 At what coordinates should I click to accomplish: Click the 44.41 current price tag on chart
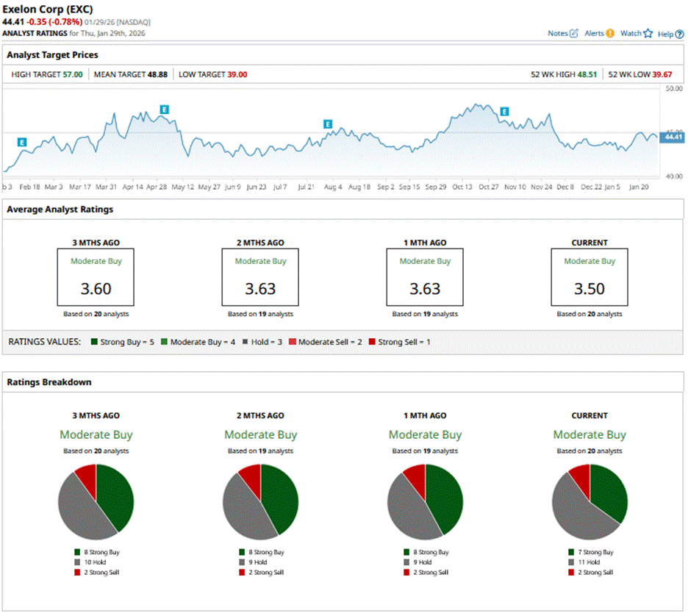pyautogui.click(x=672, y=137)
